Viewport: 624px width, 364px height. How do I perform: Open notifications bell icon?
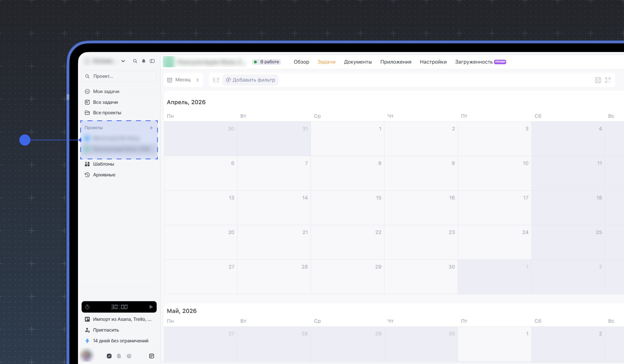pos(144,61)
